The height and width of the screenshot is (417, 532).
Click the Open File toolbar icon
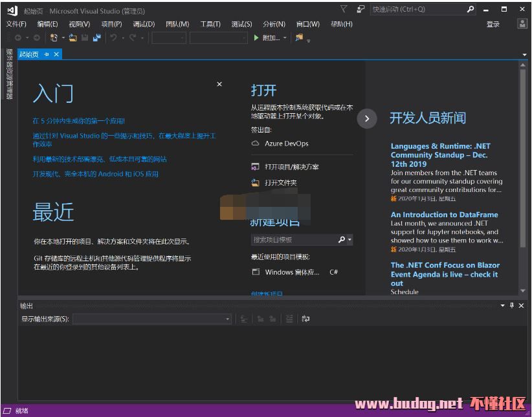pyautogui.click(x=73, y=37)
